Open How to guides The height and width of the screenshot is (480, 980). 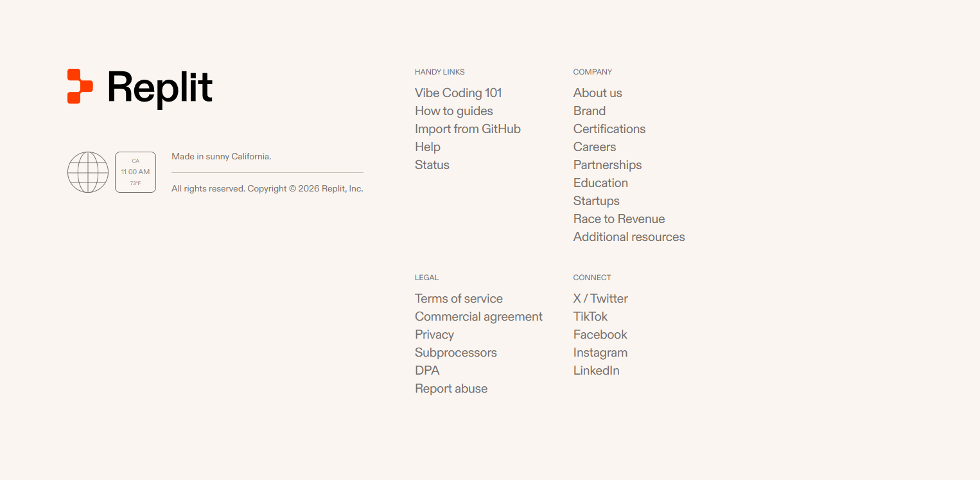[x=454, y=111]
